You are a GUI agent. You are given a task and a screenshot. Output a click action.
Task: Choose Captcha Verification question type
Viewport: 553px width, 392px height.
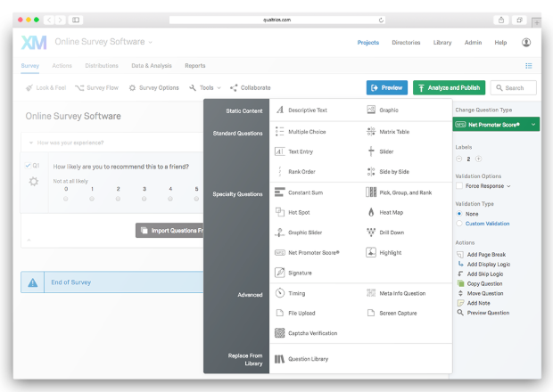tap(306, 333)
